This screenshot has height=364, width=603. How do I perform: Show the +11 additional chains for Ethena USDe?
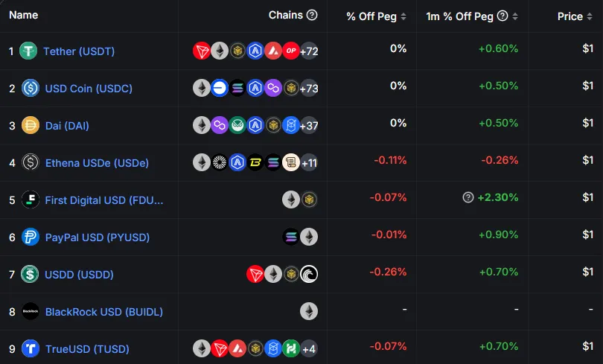pos(309,163)
